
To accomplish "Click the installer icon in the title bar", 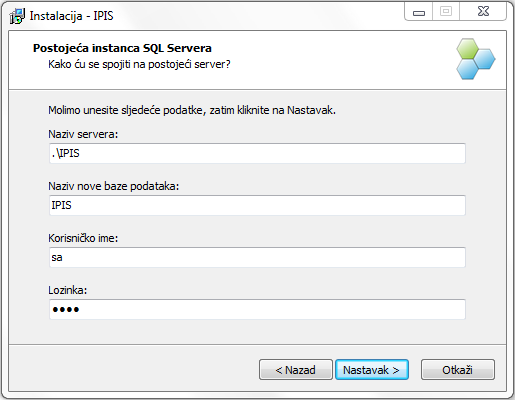I will [17, 16].
